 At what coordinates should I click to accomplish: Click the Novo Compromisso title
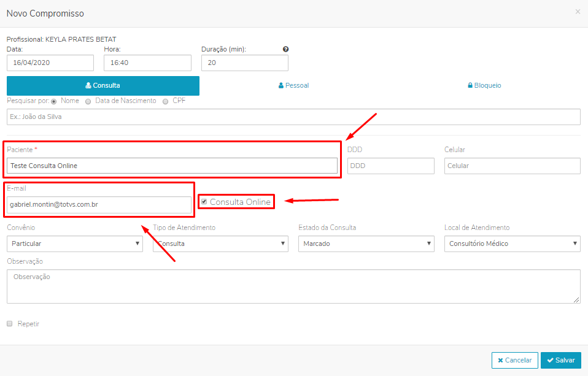tap(45, 13)
